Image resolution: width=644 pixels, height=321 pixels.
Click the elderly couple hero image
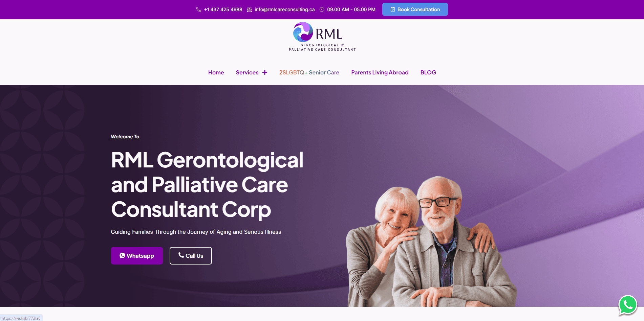click(431, 242)
